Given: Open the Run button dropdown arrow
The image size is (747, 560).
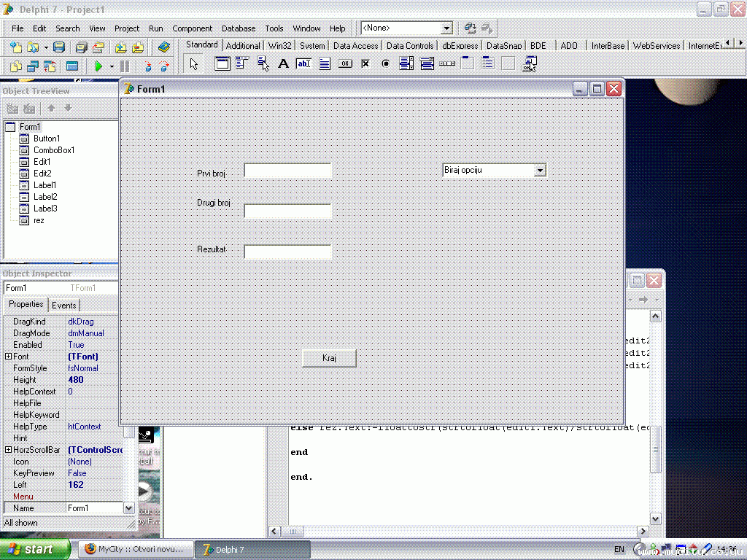Looking at the screenshot, I should tap(112, 66).
